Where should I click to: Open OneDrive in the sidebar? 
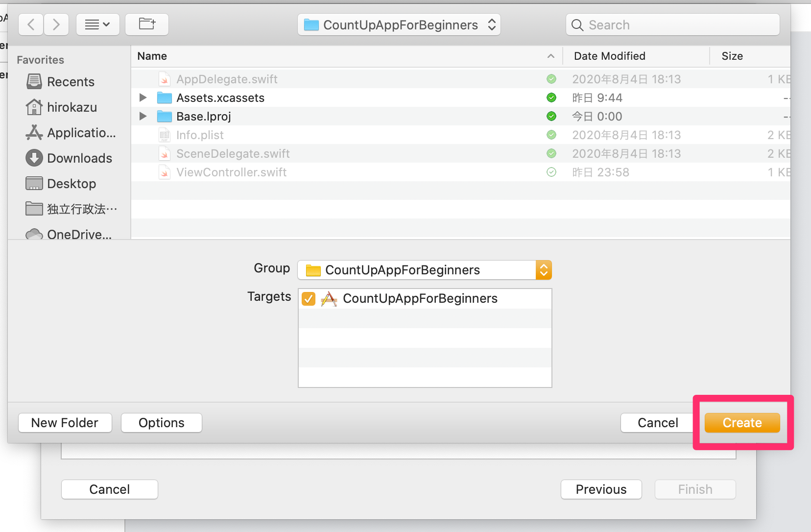(69, 234)
